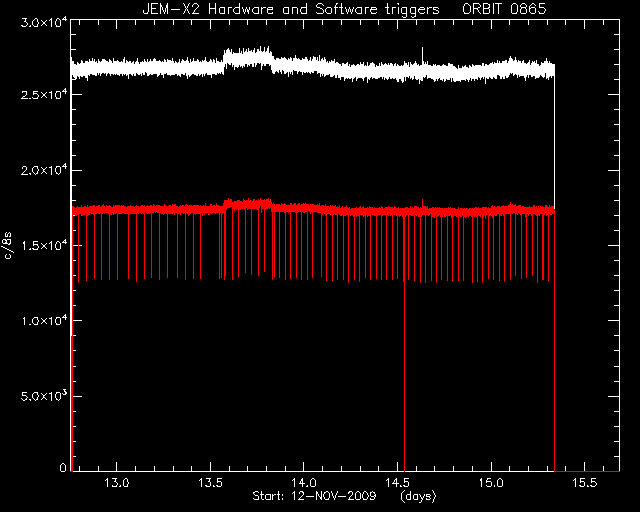Click the 1.0×10⁴ y-axis label

44,320
